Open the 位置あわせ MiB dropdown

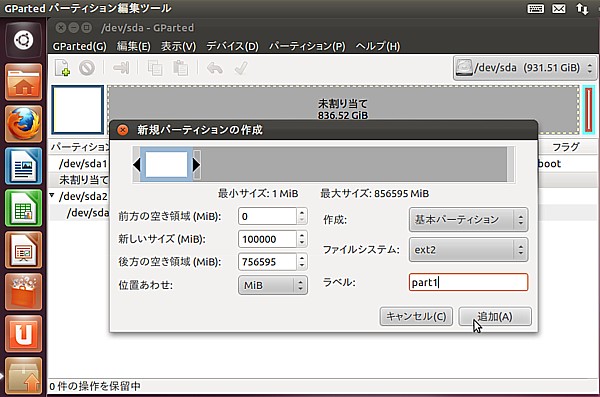pos(273,285)
